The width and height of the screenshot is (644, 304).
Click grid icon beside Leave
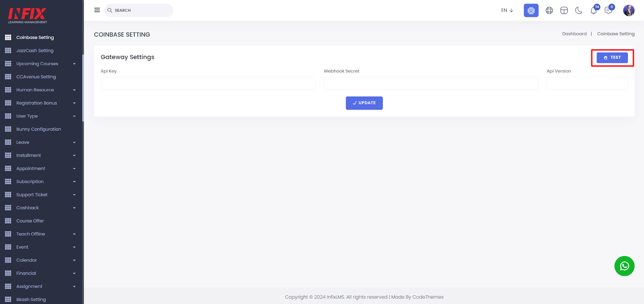tap(8, 143)
